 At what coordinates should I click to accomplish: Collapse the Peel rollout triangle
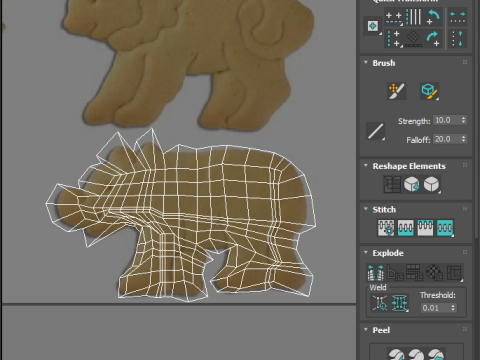pyautogui.click(x=366, y=330)
